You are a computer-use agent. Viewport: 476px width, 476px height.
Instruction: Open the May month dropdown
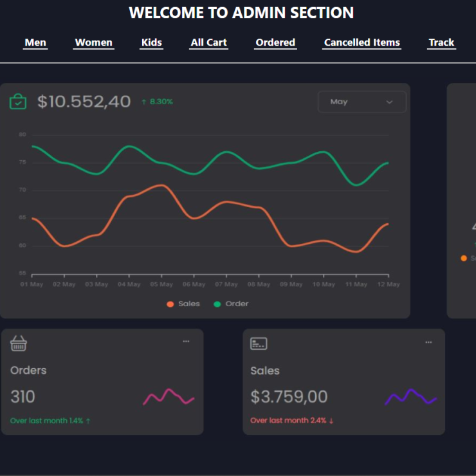(362, 102)
